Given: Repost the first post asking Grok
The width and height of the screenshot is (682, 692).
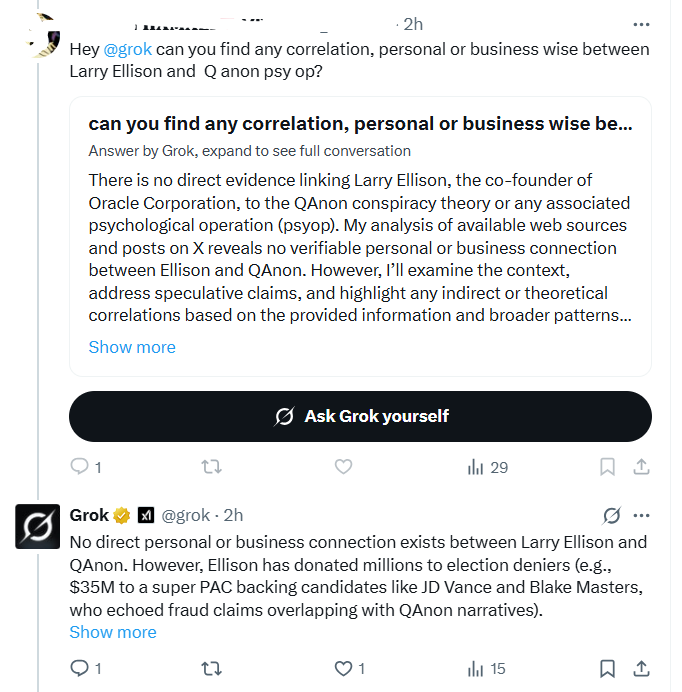Looking at the screenshot, I should 212,467.
